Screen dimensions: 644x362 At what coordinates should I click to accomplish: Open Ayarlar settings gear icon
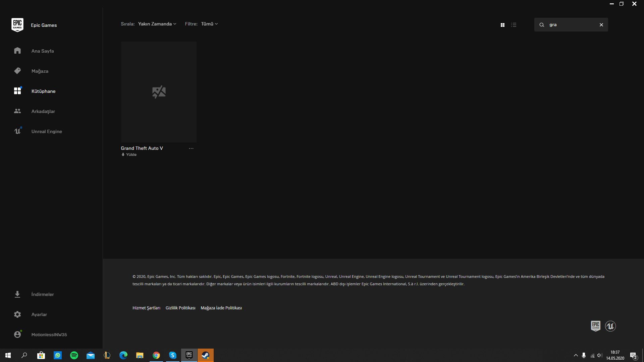(17, 314)
